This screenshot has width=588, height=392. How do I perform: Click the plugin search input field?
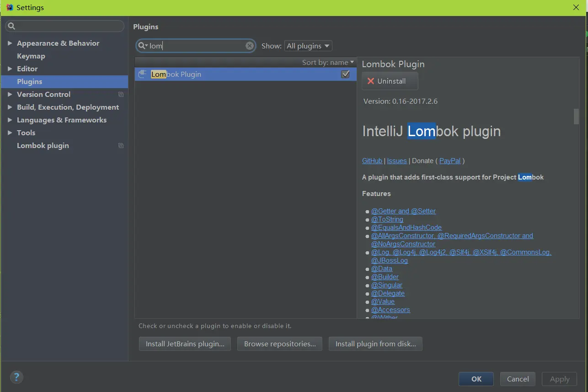[197, 46]
